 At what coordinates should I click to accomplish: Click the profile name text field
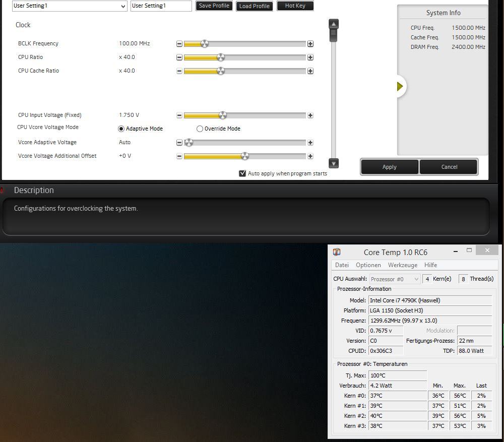tap(161, 6)
